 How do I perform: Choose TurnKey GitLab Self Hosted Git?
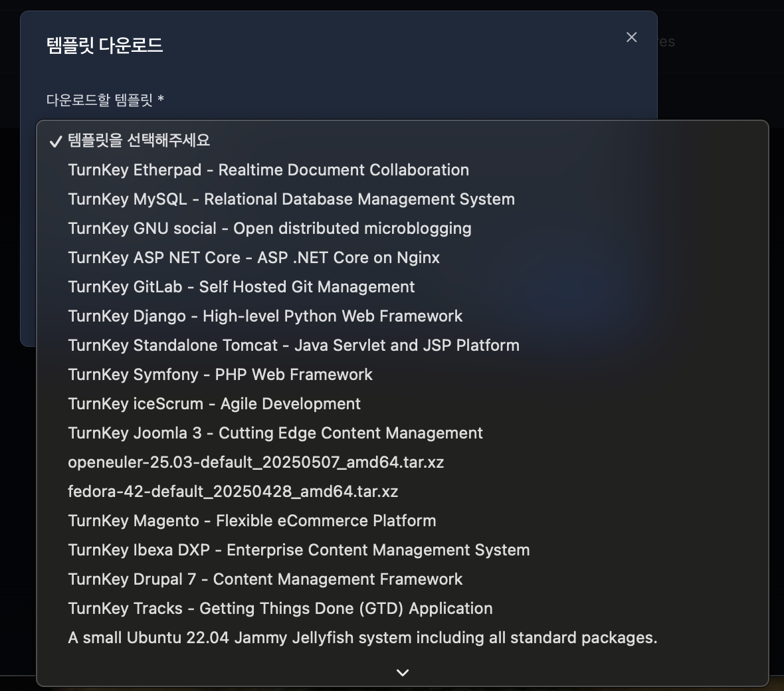click(241, 287)
